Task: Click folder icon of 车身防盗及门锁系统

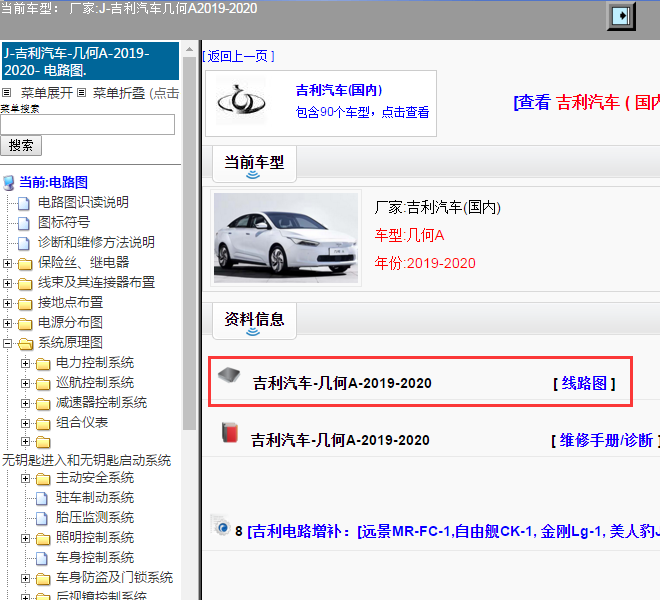Action: [43, 579]
